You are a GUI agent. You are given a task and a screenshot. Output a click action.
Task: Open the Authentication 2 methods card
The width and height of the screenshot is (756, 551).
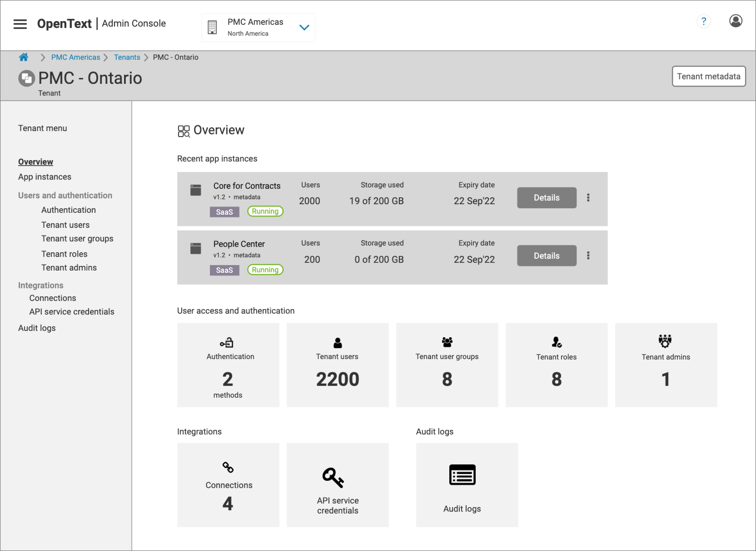(x=228, y=365)
